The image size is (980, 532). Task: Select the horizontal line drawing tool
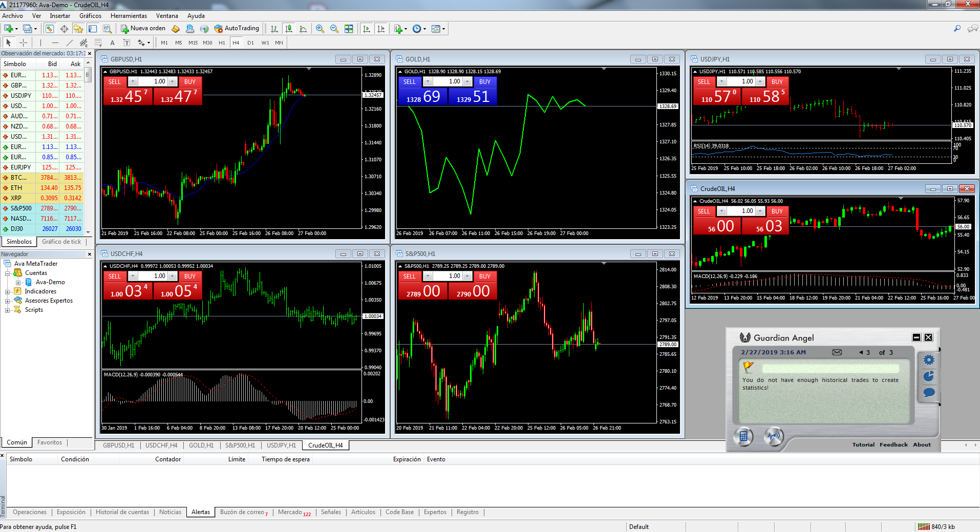point(55,42)
